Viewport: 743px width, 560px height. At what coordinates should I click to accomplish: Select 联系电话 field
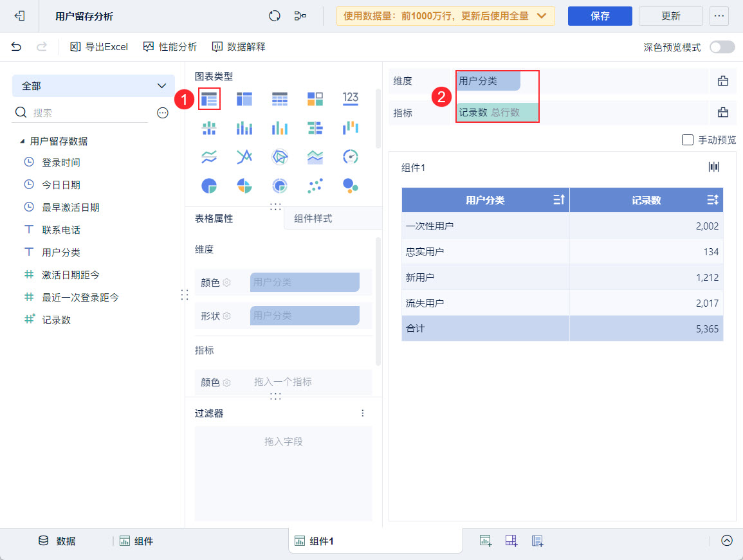60,230
